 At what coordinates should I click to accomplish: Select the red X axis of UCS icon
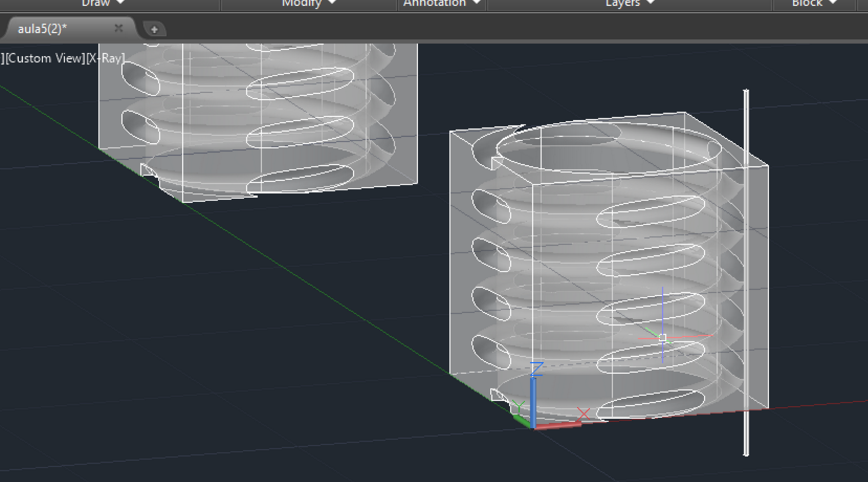click(x=558, y=424)
